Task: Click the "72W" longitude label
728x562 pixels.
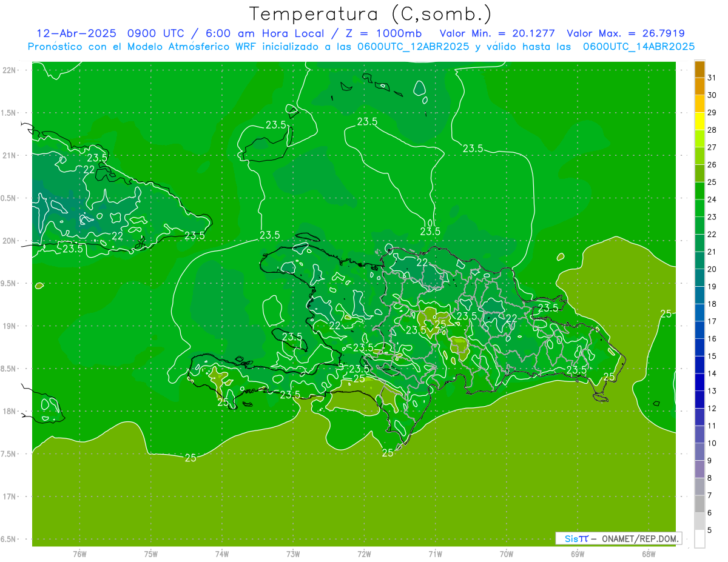Action: [364, 554]
